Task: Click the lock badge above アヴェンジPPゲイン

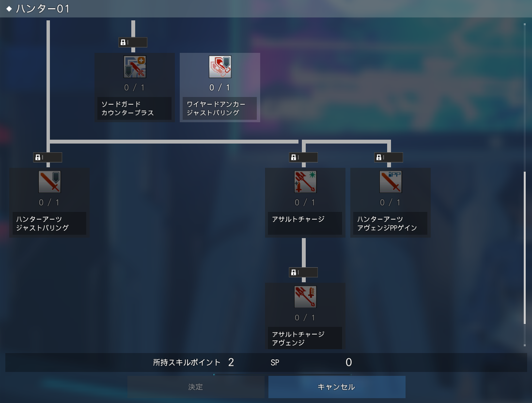Action: [389, 158]
